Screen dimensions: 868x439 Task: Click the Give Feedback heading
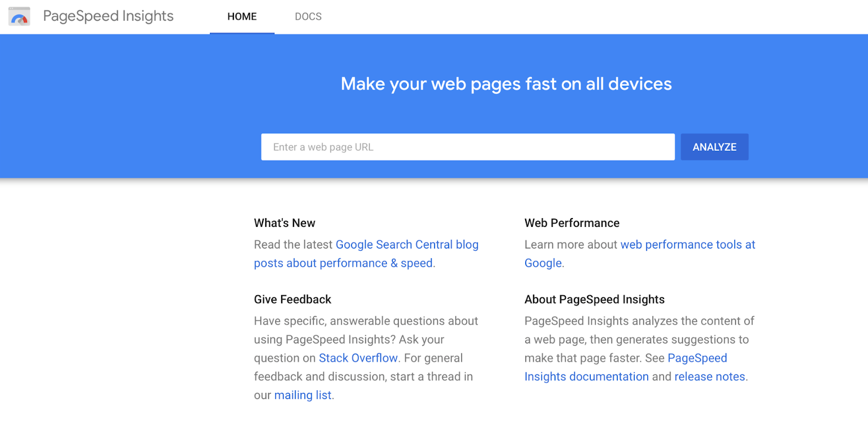tap(292, 300)
